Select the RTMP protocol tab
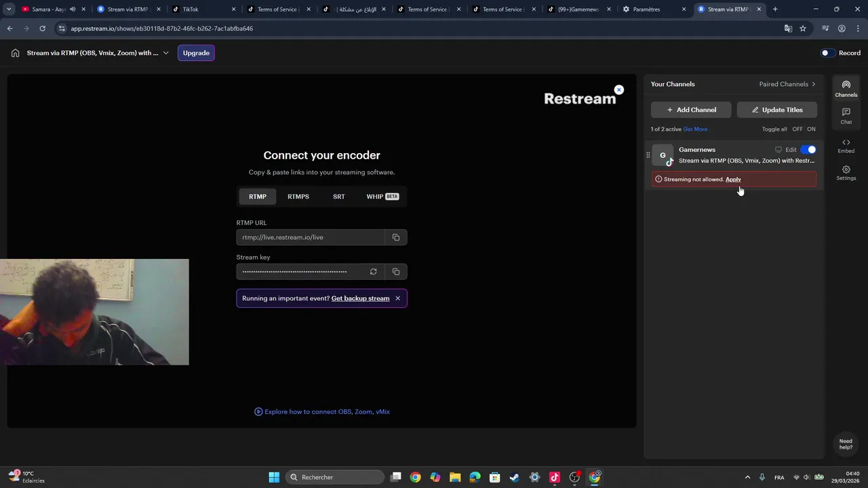Image resolution: width=868 pixels, height=488 pixels. tap(258, 197)
